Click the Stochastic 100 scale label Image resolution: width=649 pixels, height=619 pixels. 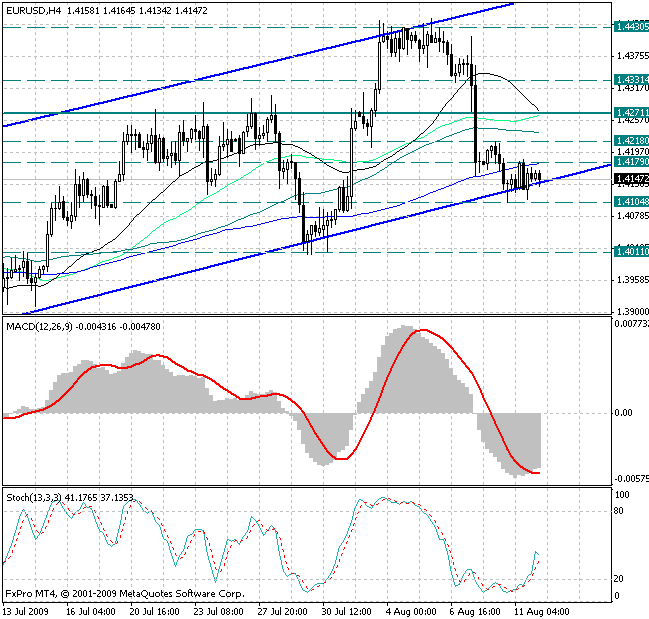click(x=622, y=495)
